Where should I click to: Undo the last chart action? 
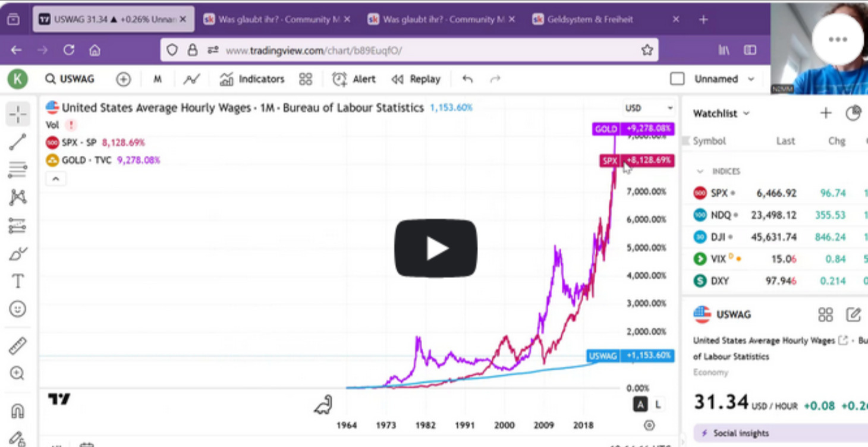click(x=468, y=79)
